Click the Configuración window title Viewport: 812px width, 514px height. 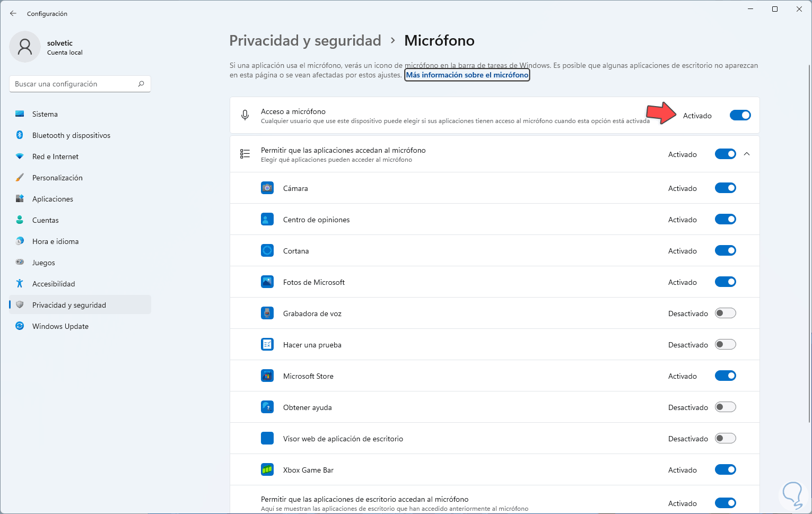tap(47, 14)
